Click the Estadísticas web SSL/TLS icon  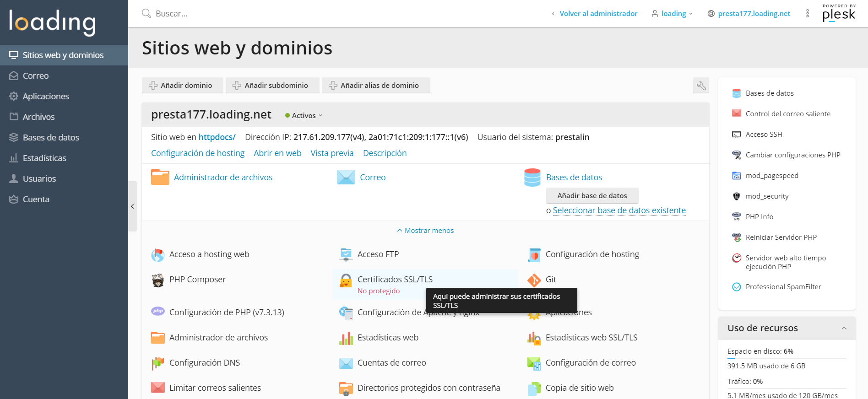534,338
